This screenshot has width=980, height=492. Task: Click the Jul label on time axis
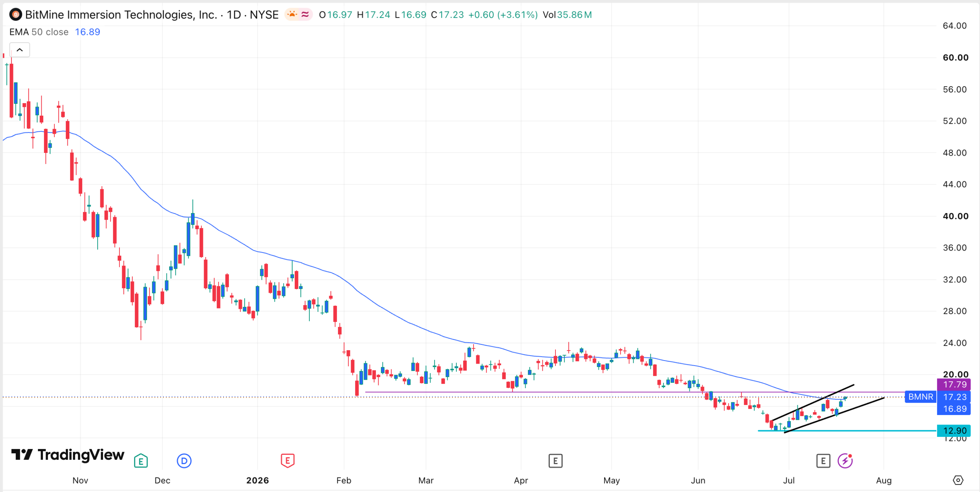(789, 480)
